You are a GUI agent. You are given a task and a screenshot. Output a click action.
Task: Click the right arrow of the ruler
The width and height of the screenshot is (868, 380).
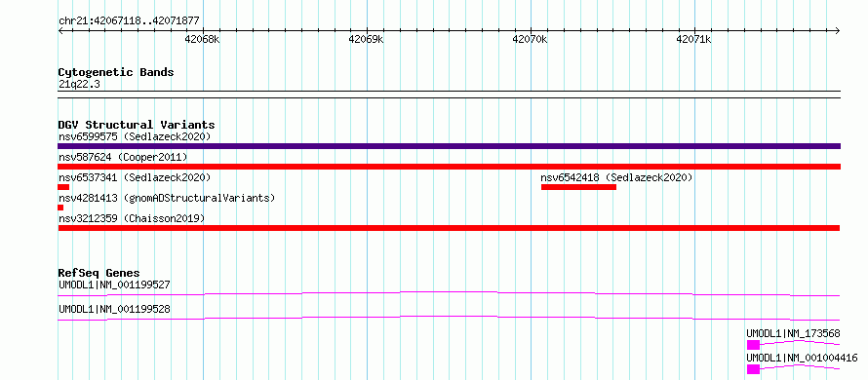point(838,30)
